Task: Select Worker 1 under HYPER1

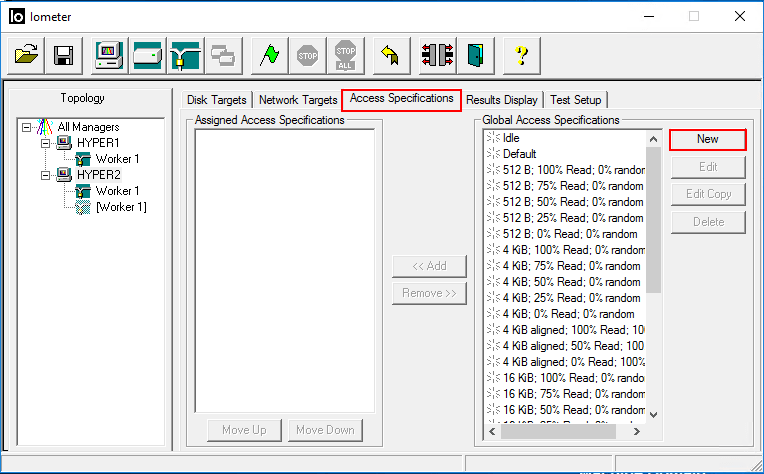Action: pos(117,159)
